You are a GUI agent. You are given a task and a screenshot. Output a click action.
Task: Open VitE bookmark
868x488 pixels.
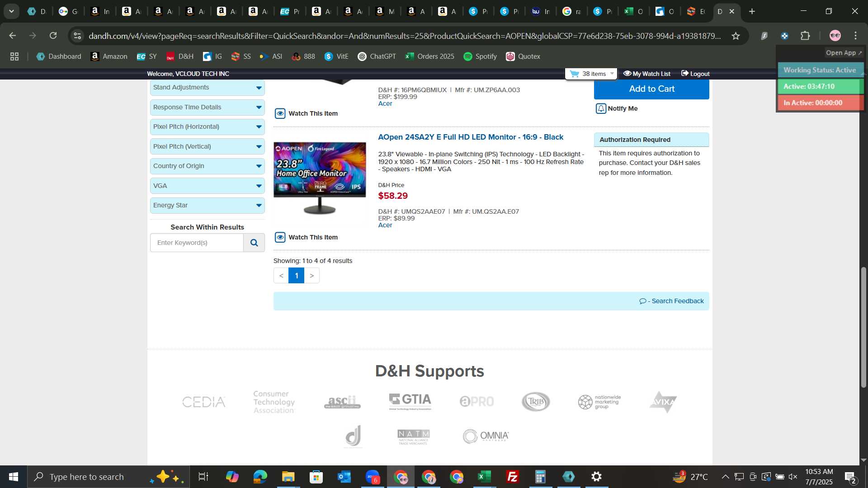[x=336, y=56]
